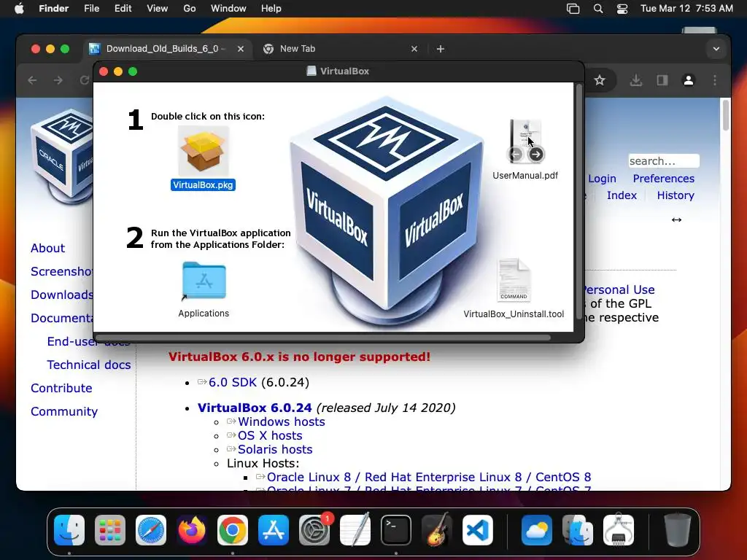Open the Technical docs sidebar link
Image resolution: width=747 pixels, height=560 pixels.
tap(88, 365)
